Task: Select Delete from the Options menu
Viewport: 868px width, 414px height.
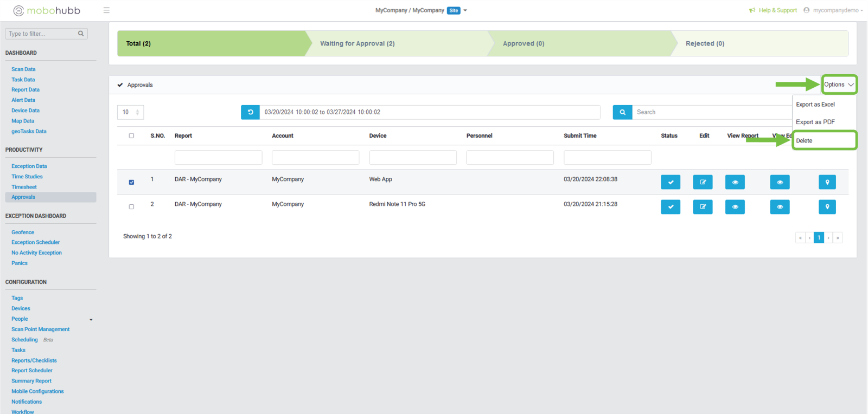Action: coord(804,141)
